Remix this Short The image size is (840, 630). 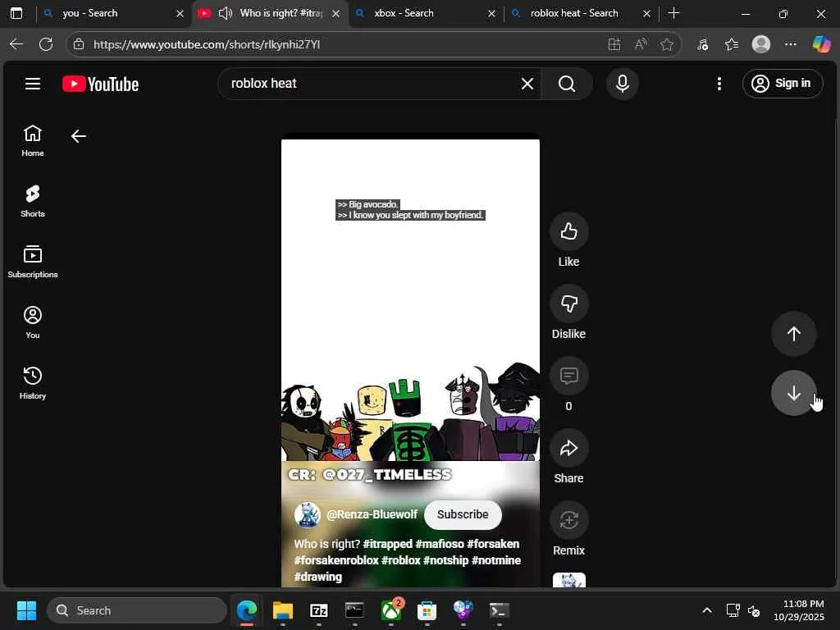569,520
